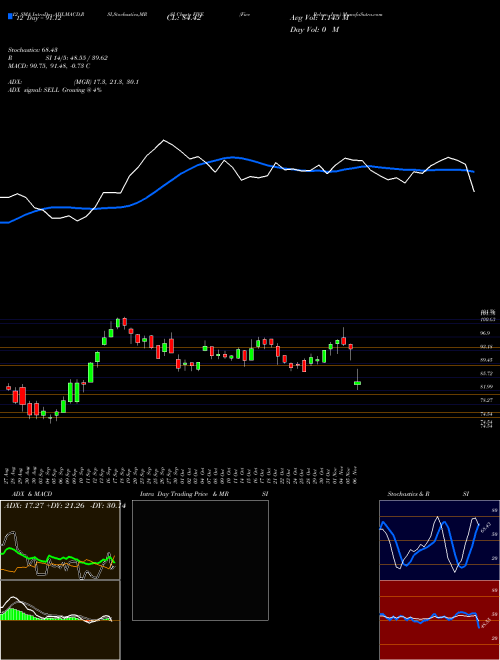Click the '(MGR) 17.3, 21.3, 30.1' values
Viewport: 500px width, 660px height.
point(106,82)
